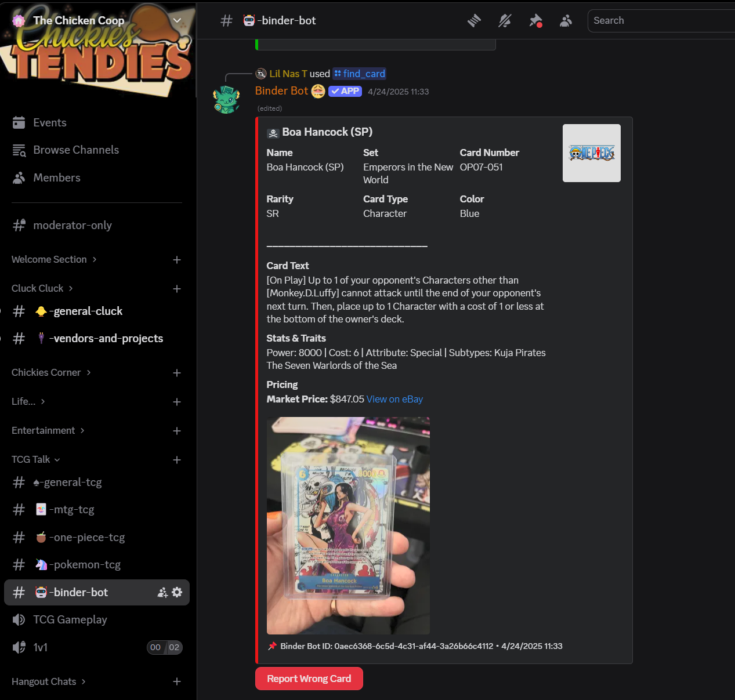Image resolution: width=735 pixels, height=700 pixels.
Task: Expand the Hangout Chats category
Action: point(49,681)
